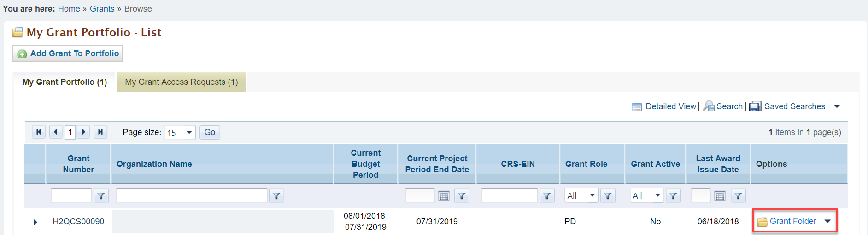The image size is (868, 235).
Task: Go to the last page pager icon
Action: coord(100,132)
